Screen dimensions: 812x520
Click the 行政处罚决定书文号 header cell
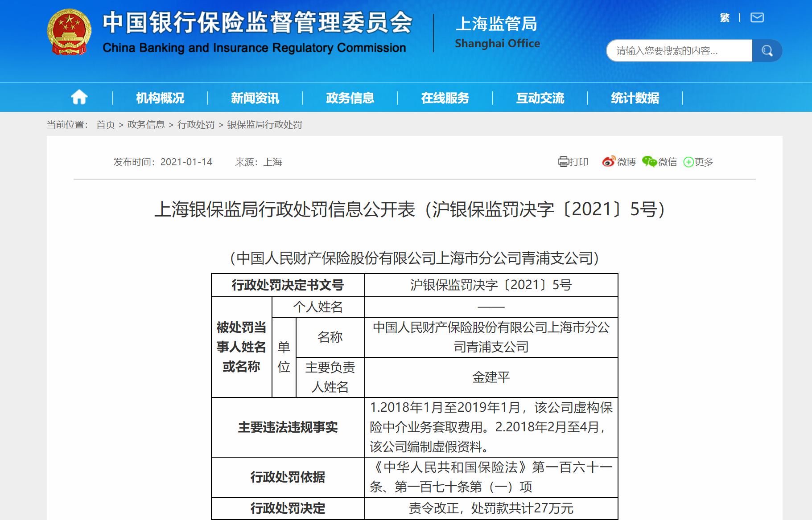pyautogui.click(x=288, y=285)
